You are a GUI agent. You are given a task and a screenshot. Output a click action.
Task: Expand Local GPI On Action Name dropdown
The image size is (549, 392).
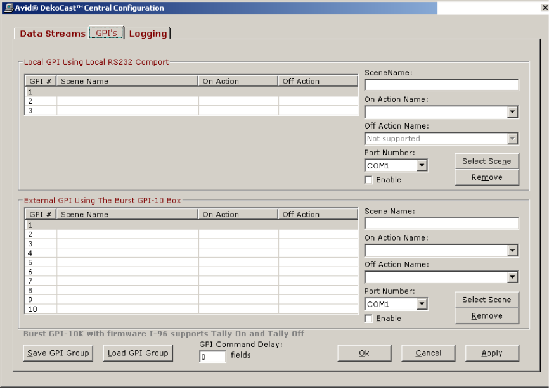tap(512, 112)
